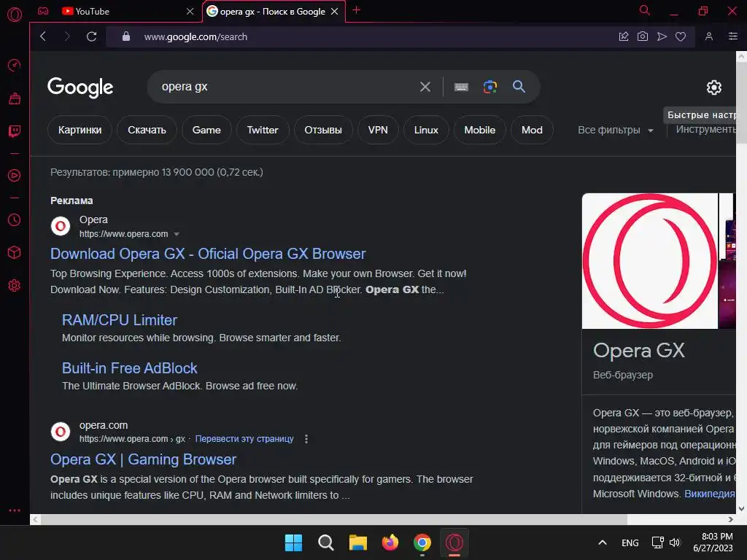747x560 pixels.
Task: Select the Mod filter chip
Action: [x=532, y=130]
